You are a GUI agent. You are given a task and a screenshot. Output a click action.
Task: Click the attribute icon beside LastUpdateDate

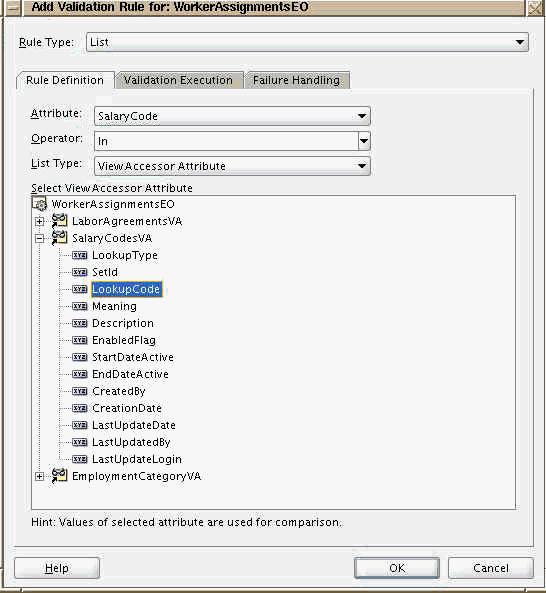click(x=80, y=425)
